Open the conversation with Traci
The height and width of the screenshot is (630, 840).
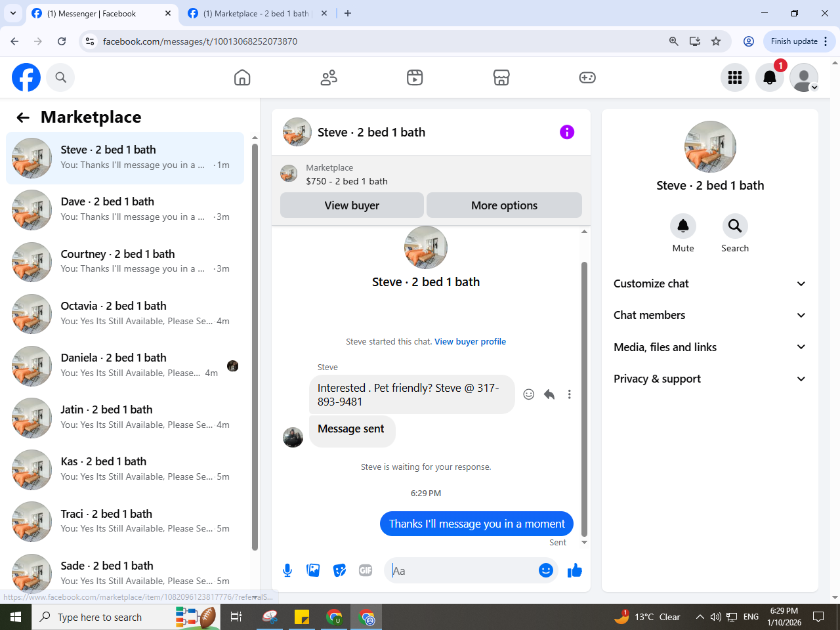click(x=125, y=521)
